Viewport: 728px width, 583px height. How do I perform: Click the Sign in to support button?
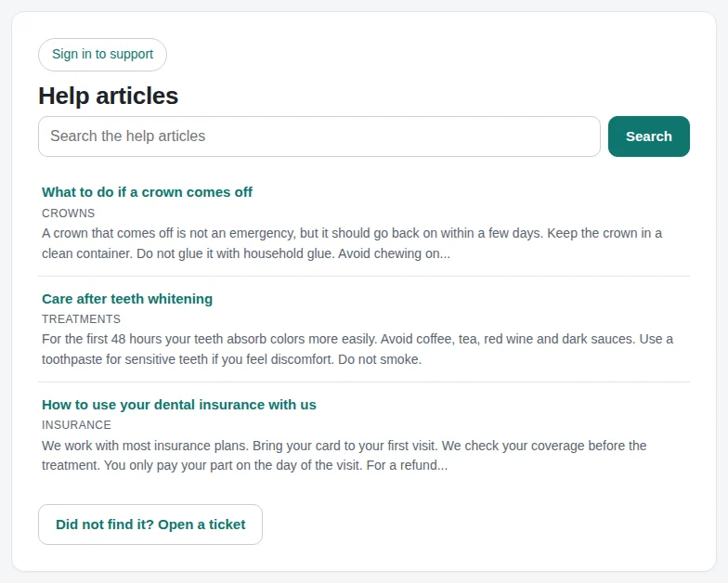click(102, 55)
